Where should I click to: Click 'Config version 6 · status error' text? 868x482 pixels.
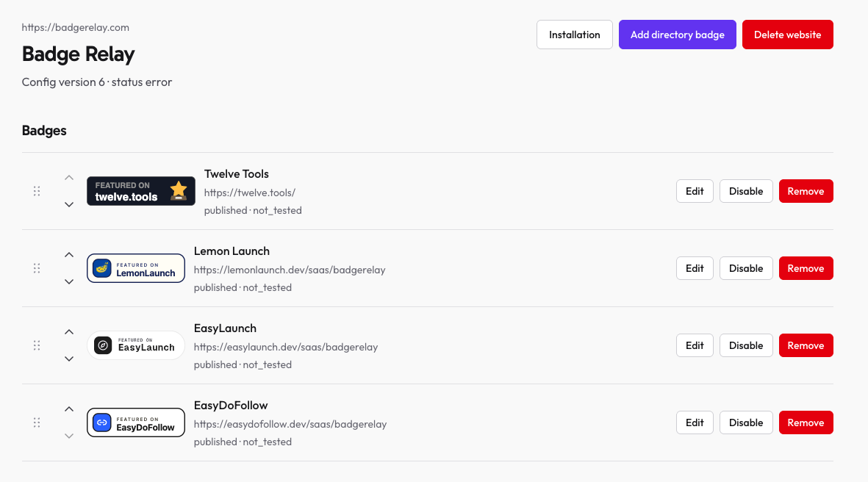click(97, 82)
